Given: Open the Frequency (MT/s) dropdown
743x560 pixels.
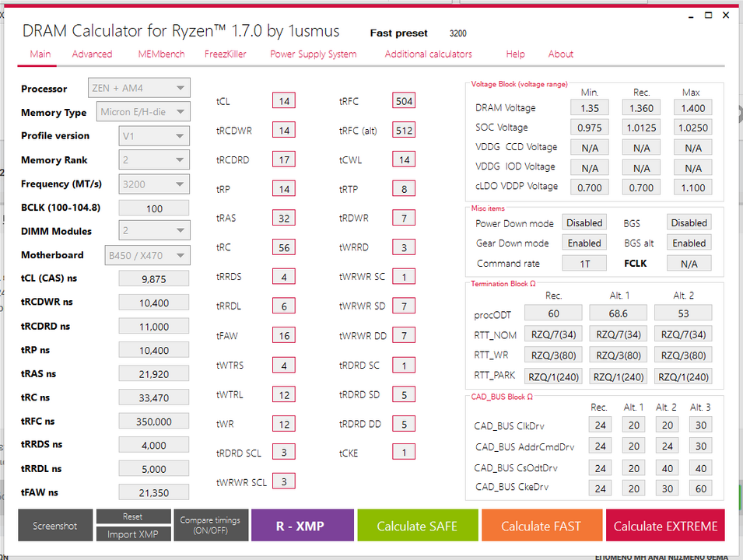Looking at the screenshot, I should click(154, 184).
